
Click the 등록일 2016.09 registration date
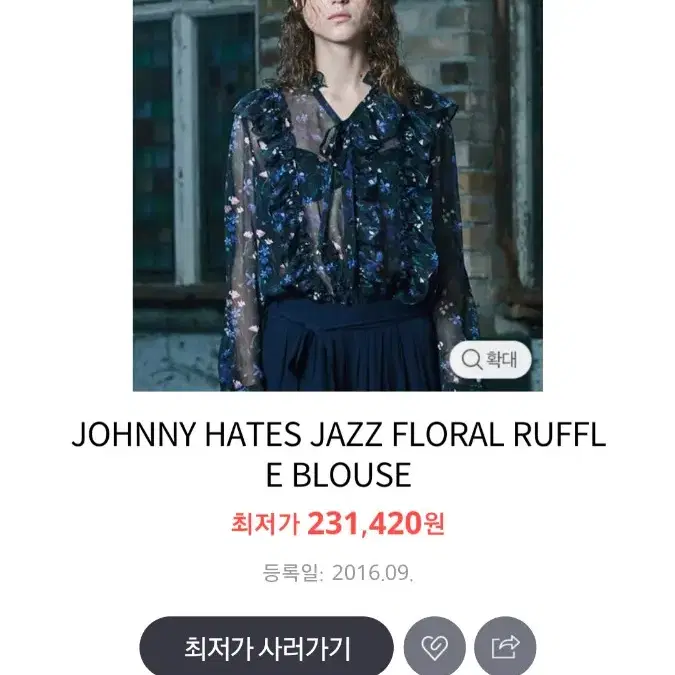(x=338, y=573)
